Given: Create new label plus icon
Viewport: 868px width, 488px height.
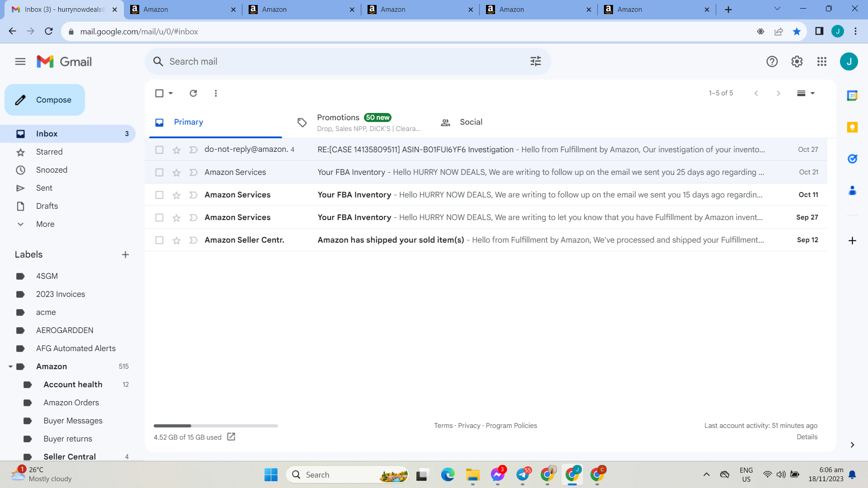Looking at the screenshot, I should 125,255.
